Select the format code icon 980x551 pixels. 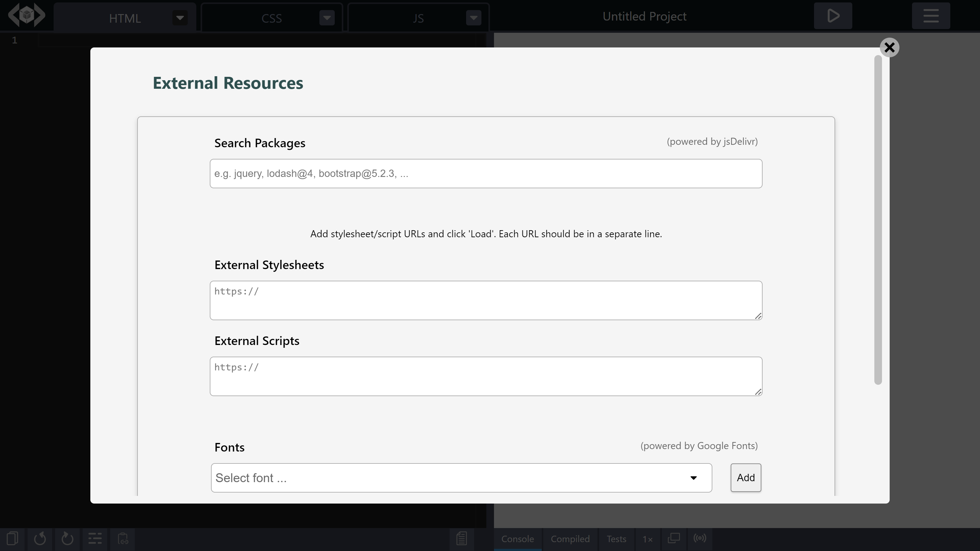pyautogui.click(x=95, y=538)
